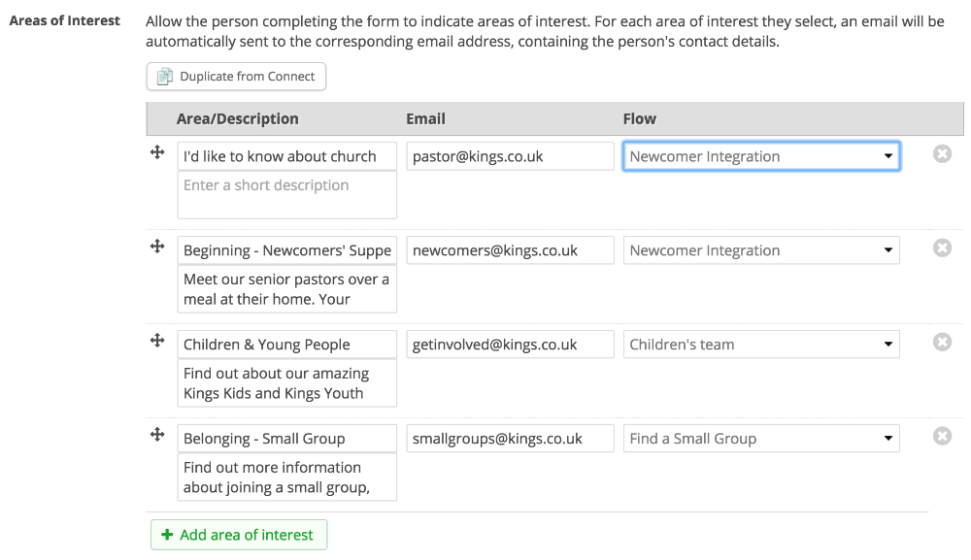Image resolution: width=971 pixels, height=560 pixels.
Task: Focus the empty short description field
Action: coord(286,195)
